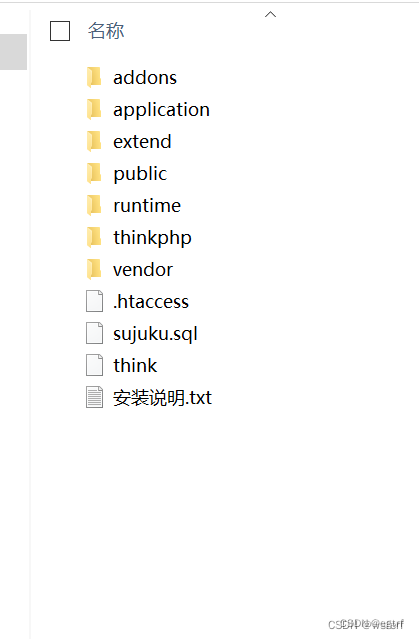
Task: Select the runtime folder icon
Action: click(94, 205)
